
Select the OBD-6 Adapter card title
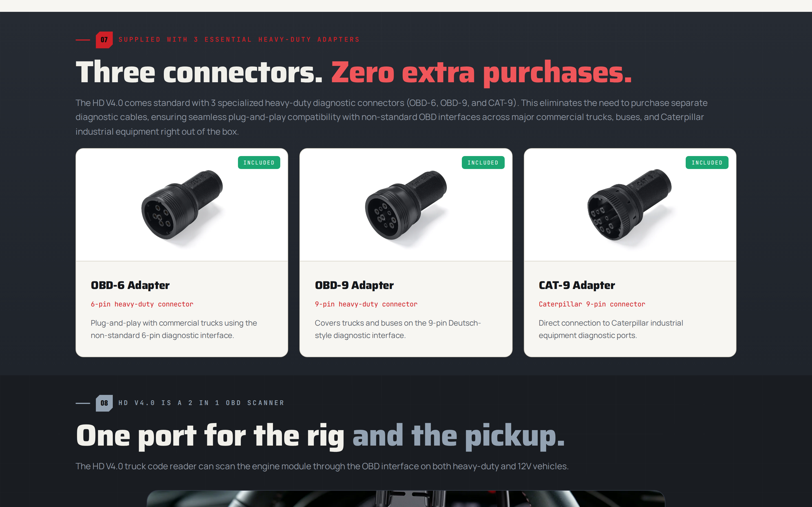pos(130,285)
